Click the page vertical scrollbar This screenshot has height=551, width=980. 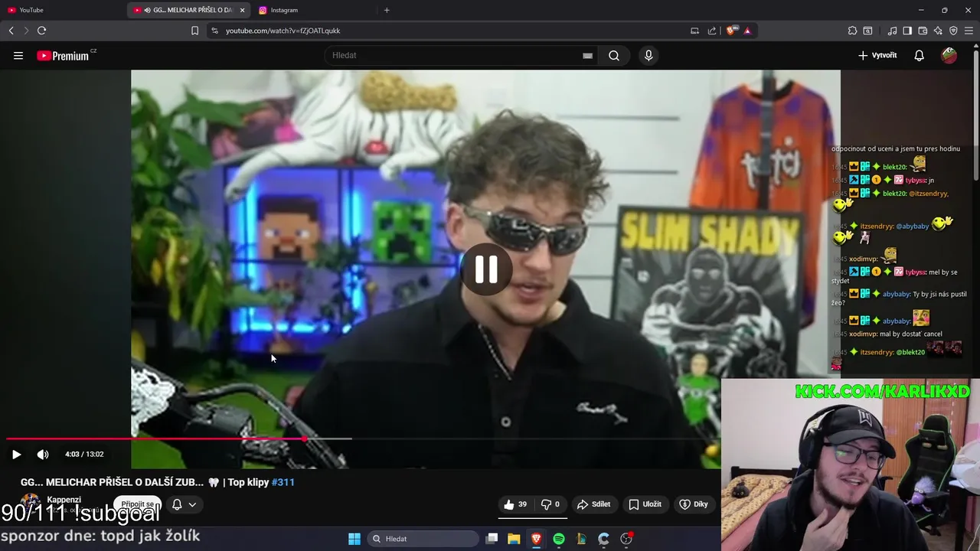(x=976, y=115)
